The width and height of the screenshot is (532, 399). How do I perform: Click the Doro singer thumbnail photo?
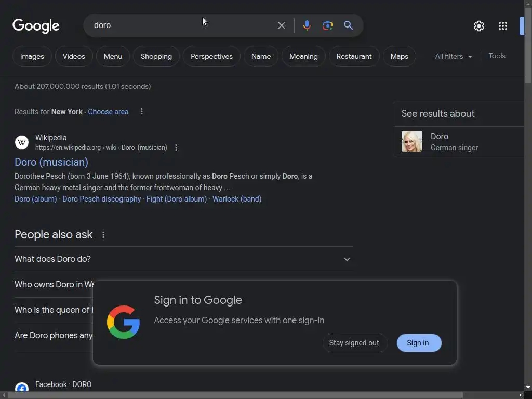[x=412, y=141]
